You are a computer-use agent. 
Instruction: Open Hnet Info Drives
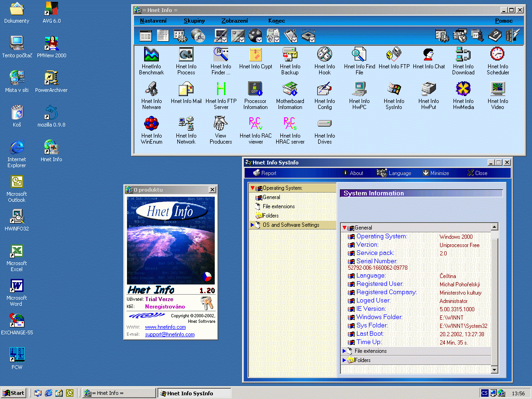coord(325,129)
